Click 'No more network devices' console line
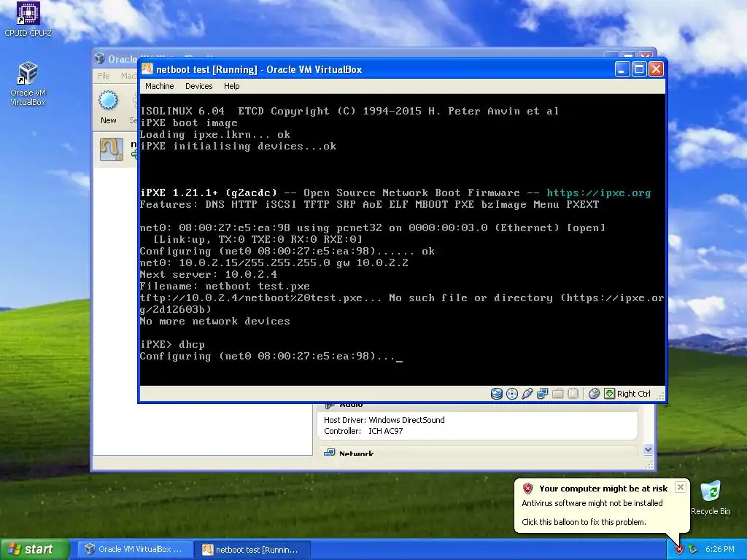 (215, 321)
